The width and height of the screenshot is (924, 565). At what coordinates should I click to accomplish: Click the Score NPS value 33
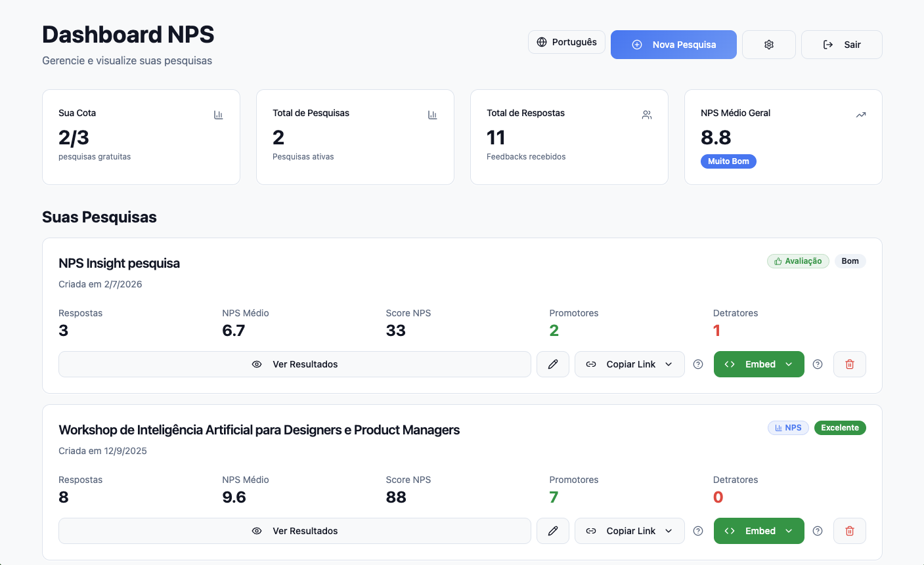pyautogui.click(x=396, y=330)
